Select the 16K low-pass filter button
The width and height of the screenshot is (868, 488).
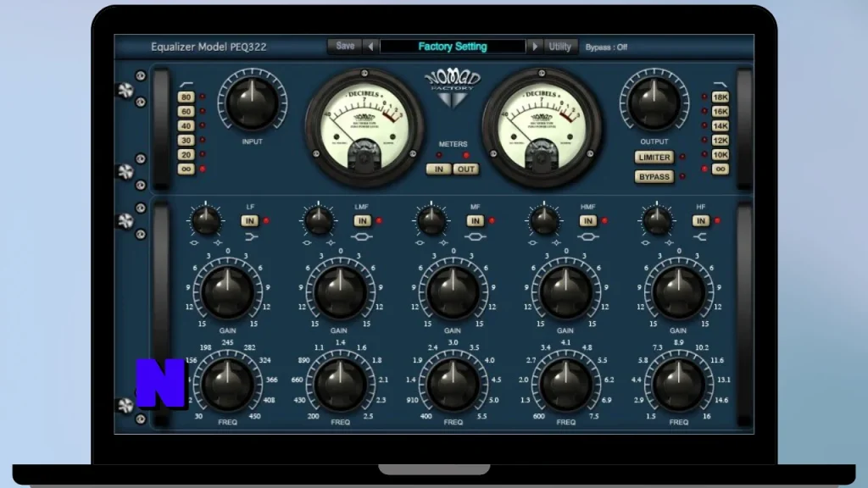(721, 112)
